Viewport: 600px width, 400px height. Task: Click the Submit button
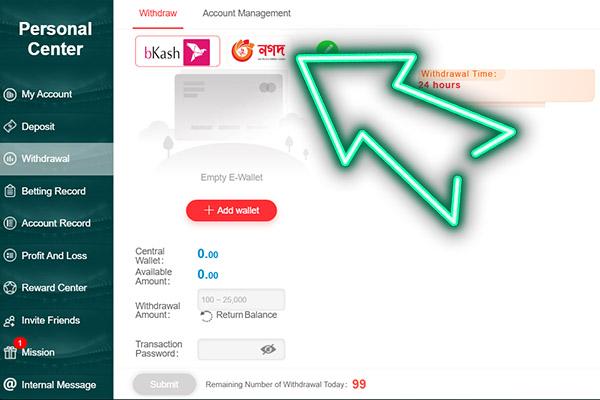coord(164,384)
